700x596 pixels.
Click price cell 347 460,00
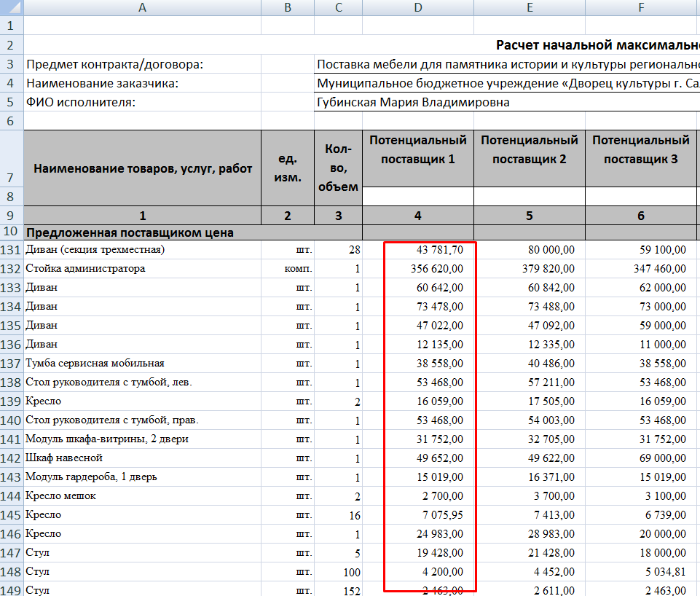point(641,268)
